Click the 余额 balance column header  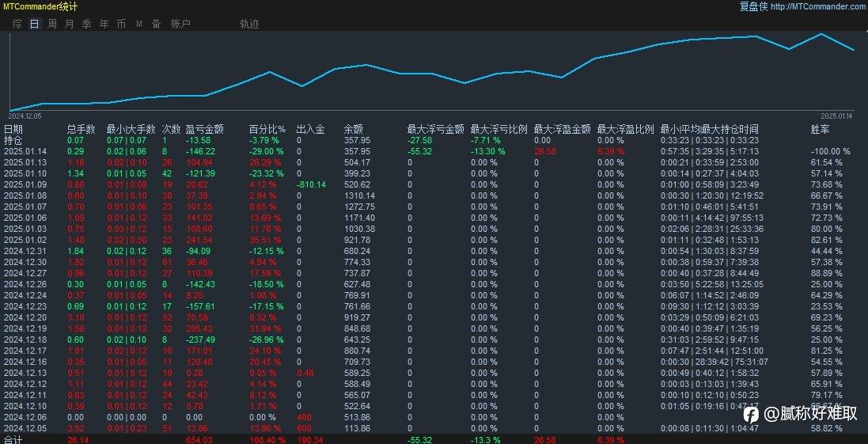(353, 130)
